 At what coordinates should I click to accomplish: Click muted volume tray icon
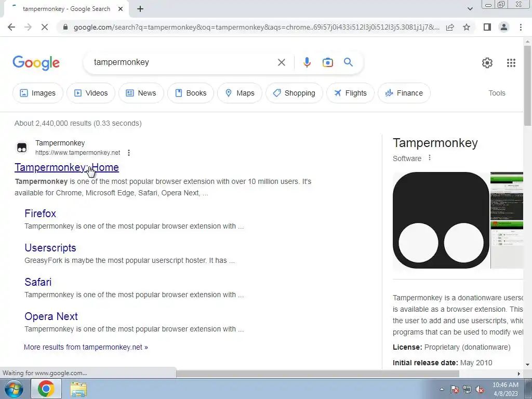pos(480,389)
